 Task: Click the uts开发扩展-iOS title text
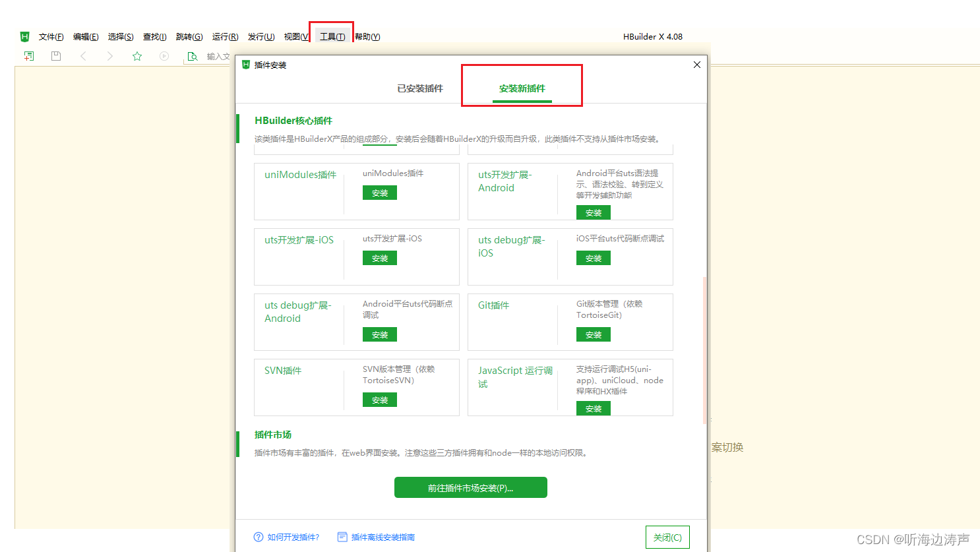pos(299,240)
